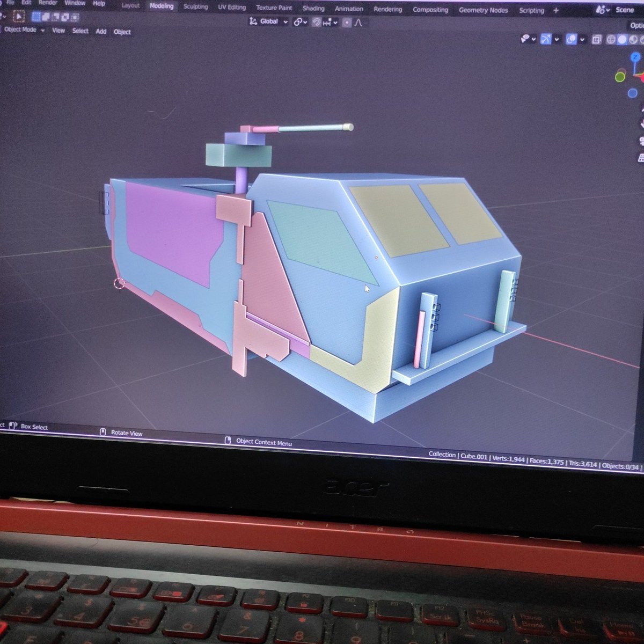Switch to the Animation workspace tab
The image size is (644, 644).
(x=349, y=9)
